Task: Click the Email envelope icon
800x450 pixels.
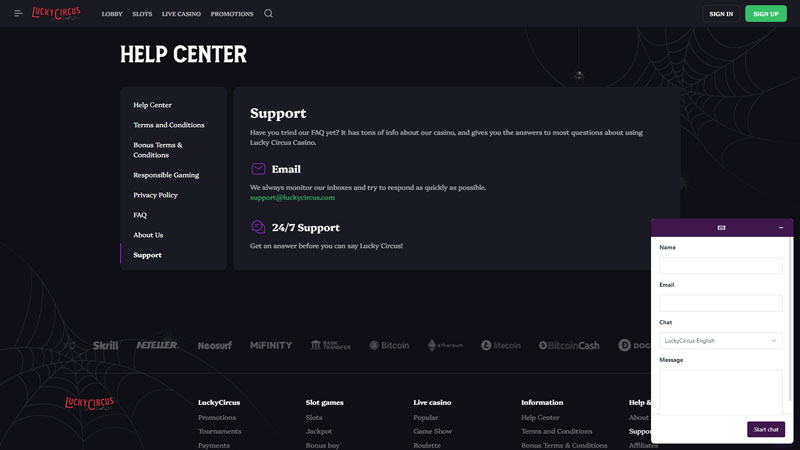Action: point(258,168)
